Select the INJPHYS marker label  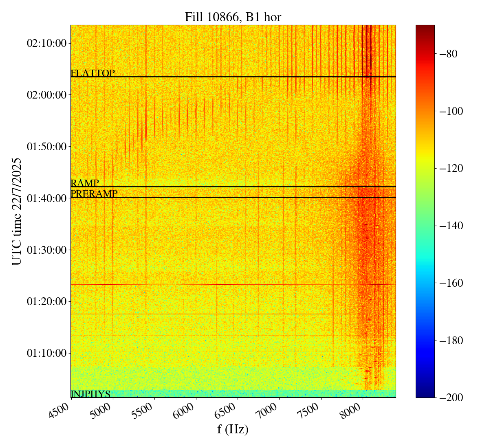point(90,394)
